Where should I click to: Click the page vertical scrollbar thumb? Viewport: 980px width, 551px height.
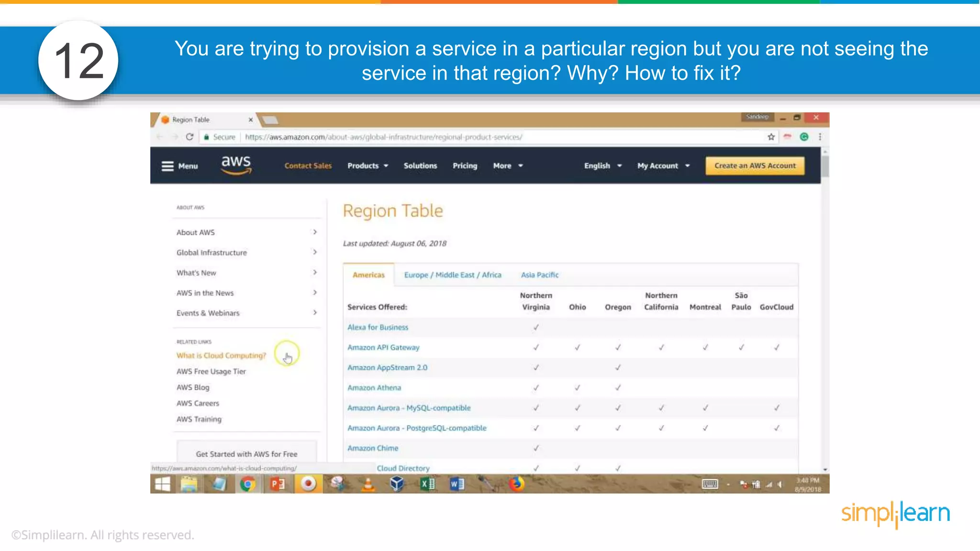click(x=825, y=165)
